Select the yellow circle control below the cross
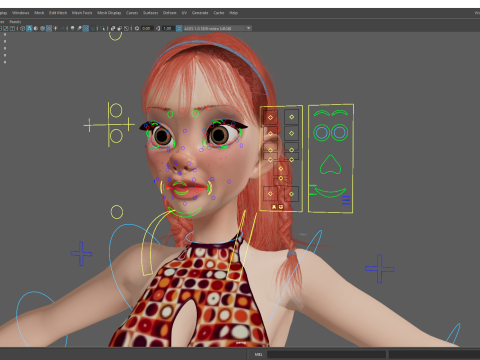480x360 pixels. (x=117, y=212)
